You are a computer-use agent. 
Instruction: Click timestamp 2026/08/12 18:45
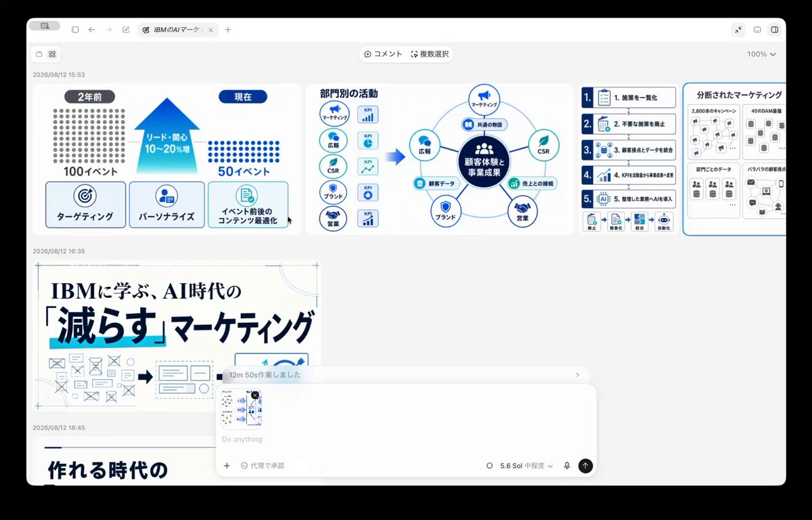[59, 428]
